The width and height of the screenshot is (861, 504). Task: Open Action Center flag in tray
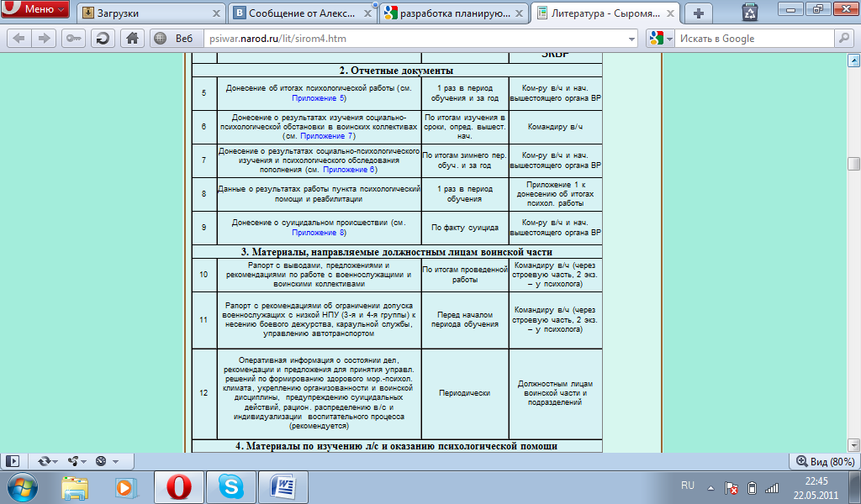click(731, 487)
